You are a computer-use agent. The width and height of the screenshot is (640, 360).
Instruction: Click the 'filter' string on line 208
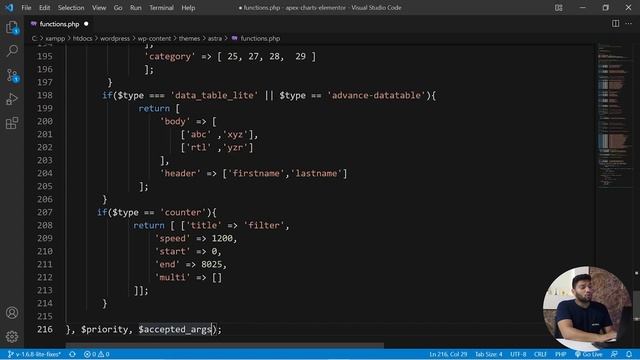(x=264, y=225)
